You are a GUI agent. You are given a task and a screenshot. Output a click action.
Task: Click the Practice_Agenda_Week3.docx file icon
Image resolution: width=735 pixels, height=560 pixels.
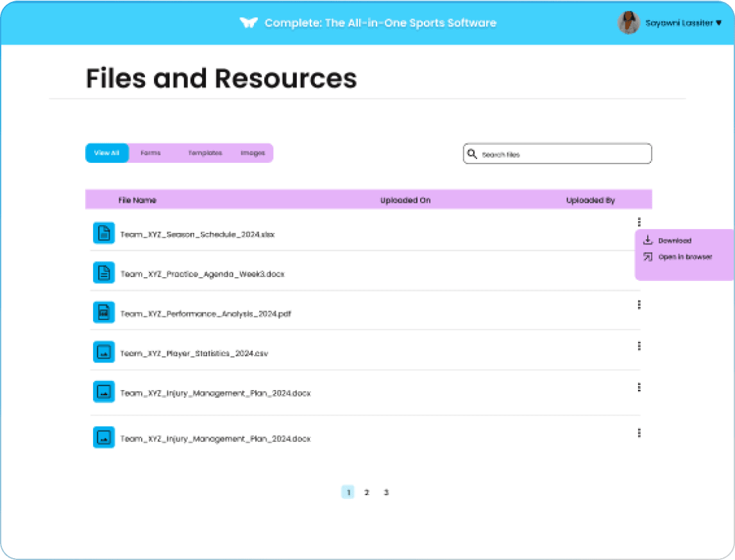[x=104, y=273]
